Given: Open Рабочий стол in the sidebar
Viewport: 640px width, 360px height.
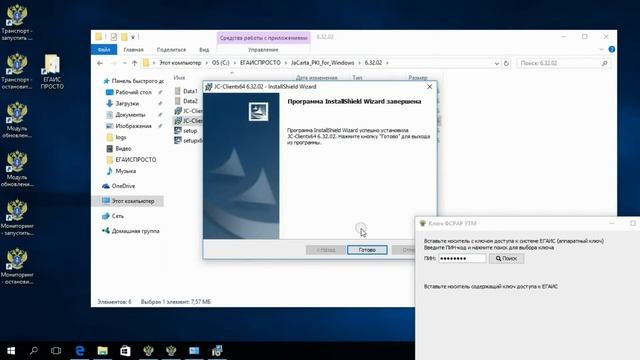Looking at the screenshot, I should click(x=133, y=92).
